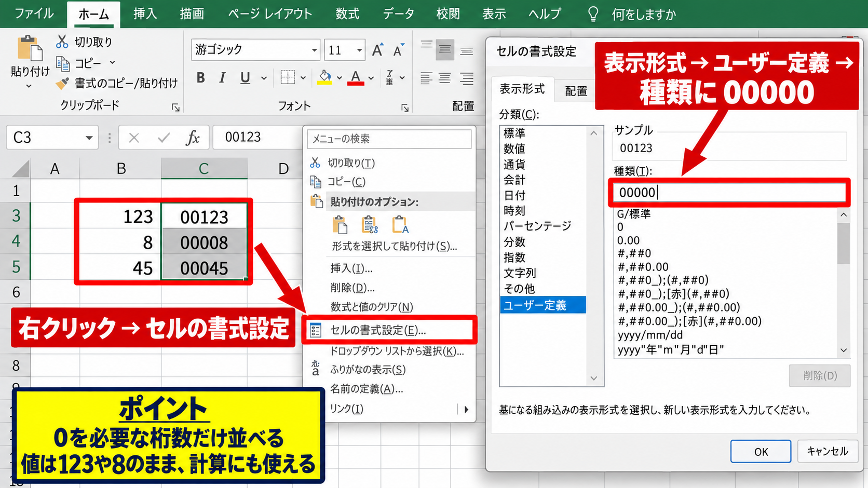Click キャンセル in format cells dialog
This screenshot has height=488, width=868.
pos(827,451)
